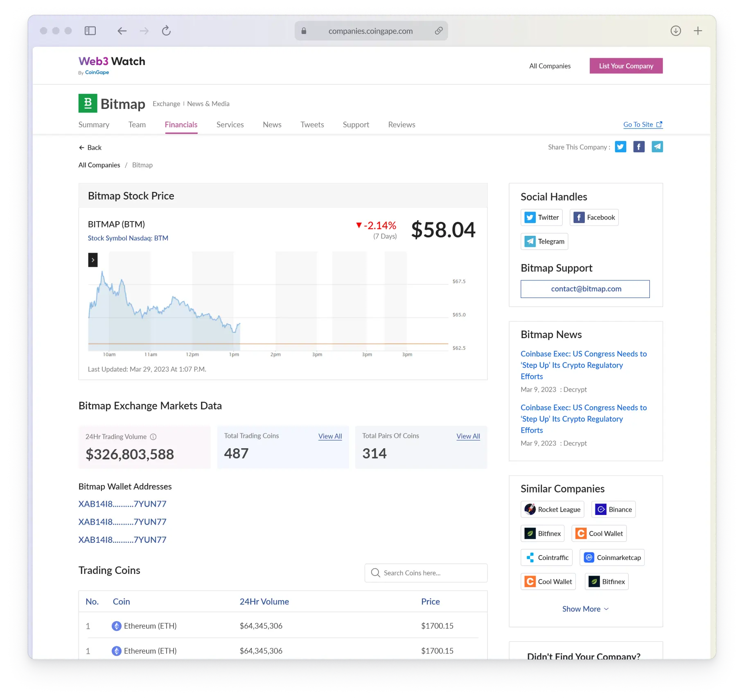Click the browser forward arrow
This screenshot has height=700, width=744.
pos(144,31)
